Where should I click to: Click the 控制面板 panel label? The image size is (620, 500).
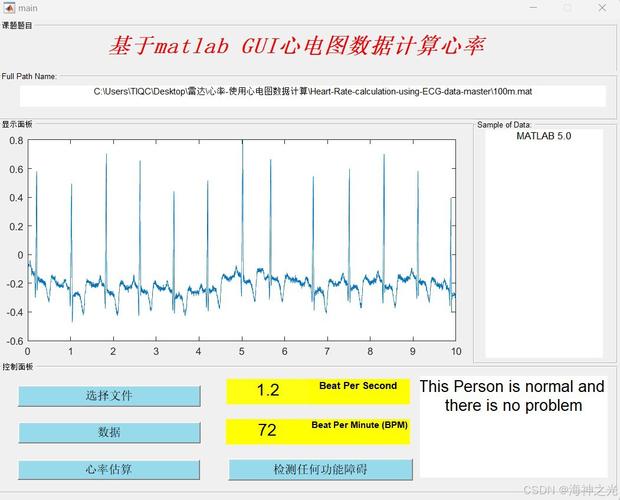17,367
